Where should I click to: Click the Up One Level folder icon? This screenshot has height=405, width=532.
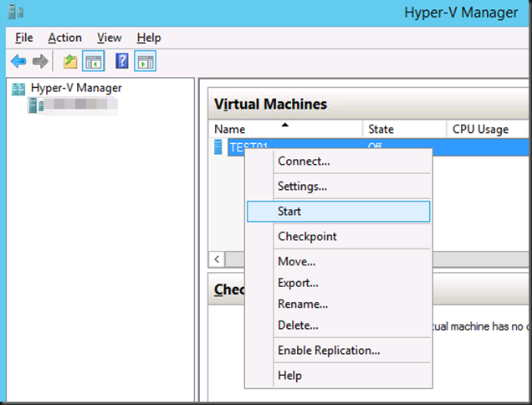[x=70, y=61]
